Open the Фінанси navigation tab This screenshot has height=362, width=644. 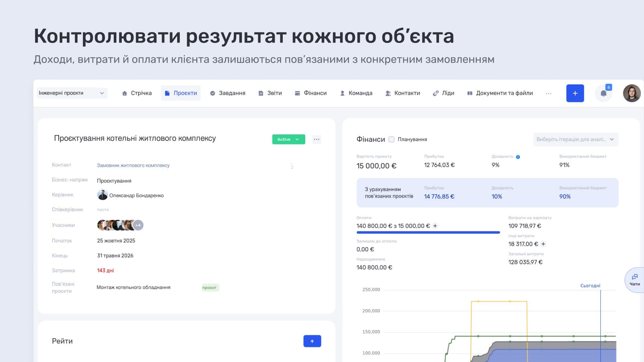(311, 93)
